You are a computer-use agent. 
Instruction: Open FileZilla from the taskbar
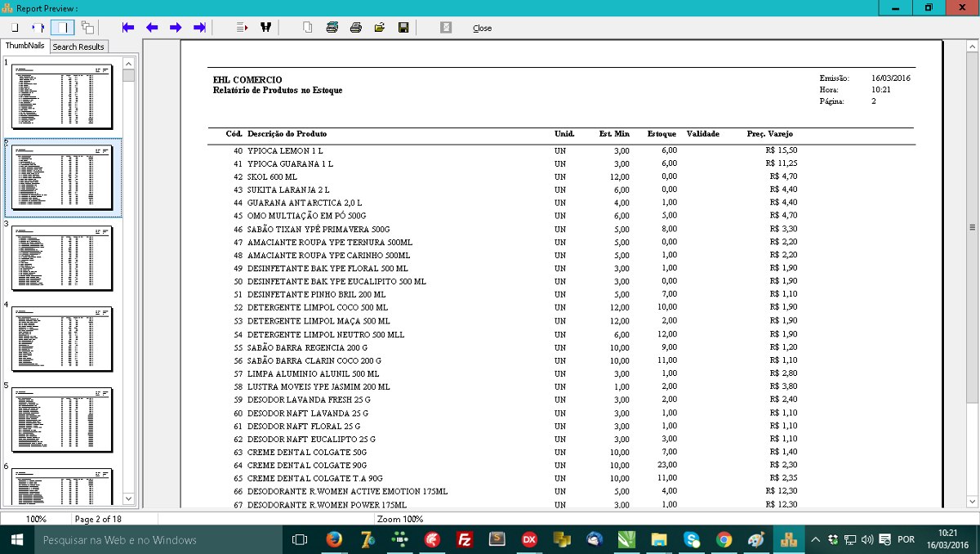465,539
